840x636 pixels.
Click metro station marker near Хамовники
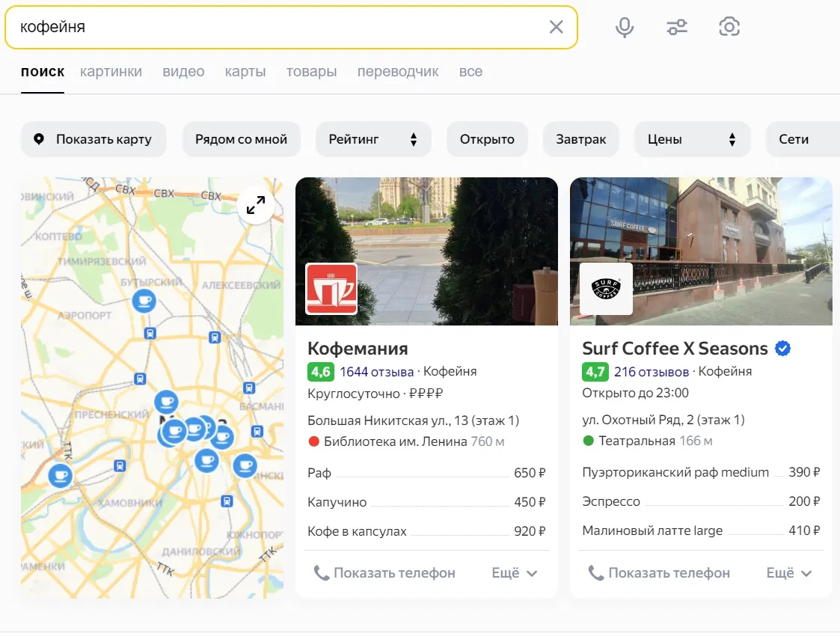click(x=120, y=465)
